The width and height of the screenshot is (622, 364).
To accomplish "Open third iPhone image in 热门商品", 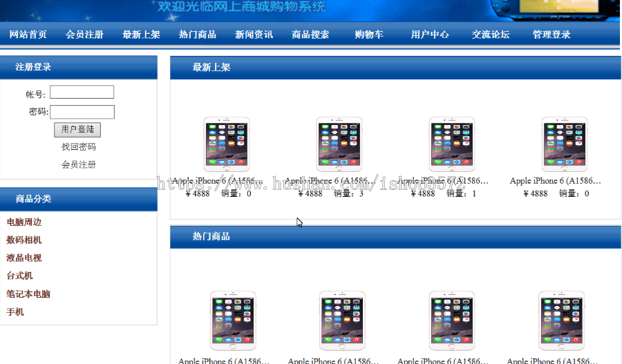I will (x=452, y=320).
